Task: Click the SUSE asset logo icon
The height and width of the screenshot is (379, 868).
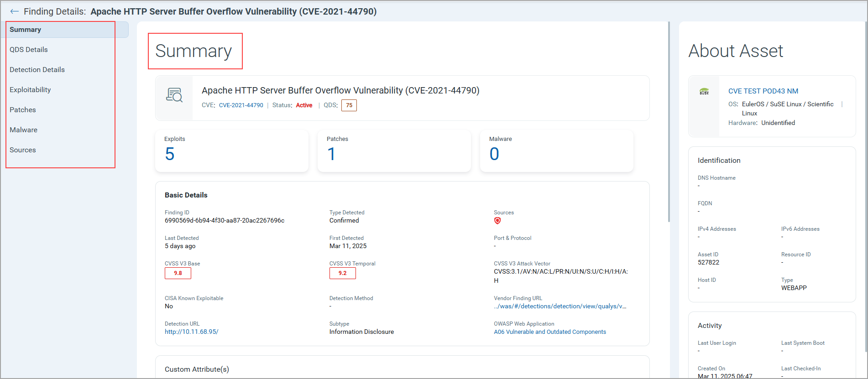Action: pyautogui.click(x=704, y=92)
